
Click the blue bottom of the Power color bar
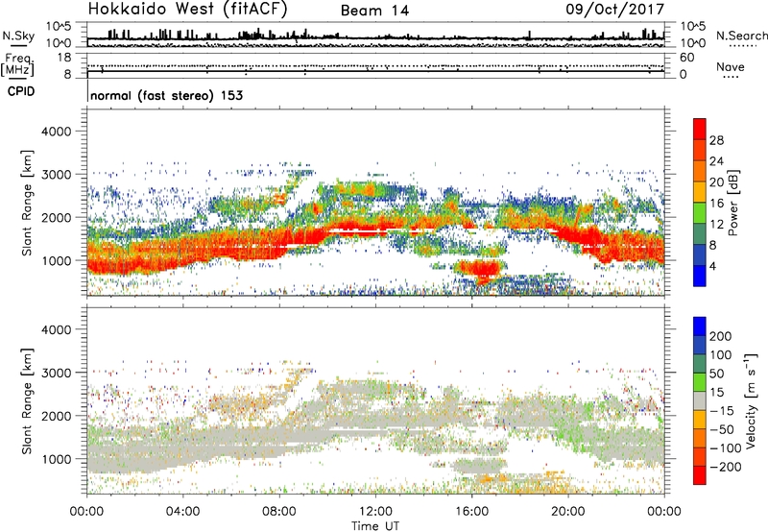[x=700, y=276]
